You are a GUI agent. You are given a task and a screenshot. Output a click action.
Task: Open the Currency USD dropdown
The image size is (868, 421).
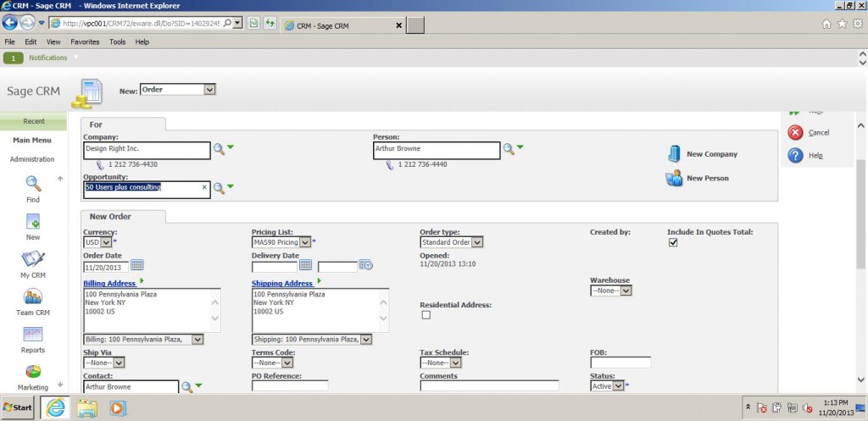tap(97, 242)
